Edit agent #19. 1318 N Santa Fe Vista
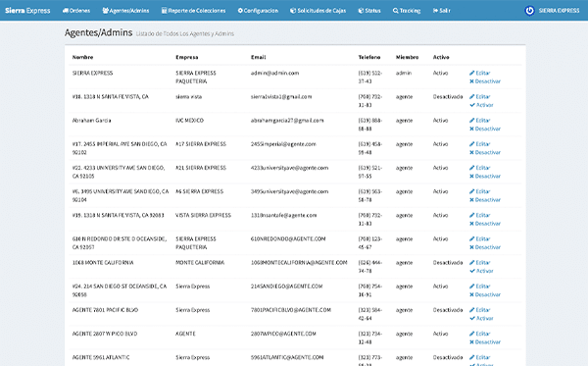This screenshot has width=588, height=366. (479, 215)
